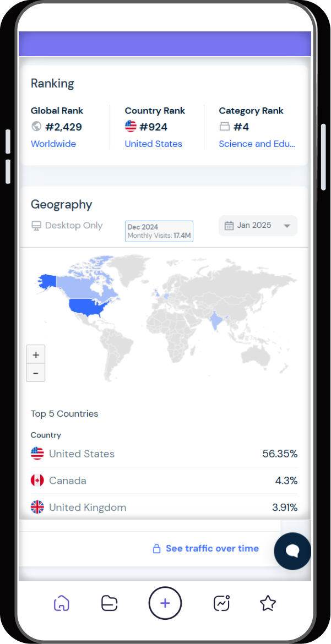Open the United States country rank link

153,144
